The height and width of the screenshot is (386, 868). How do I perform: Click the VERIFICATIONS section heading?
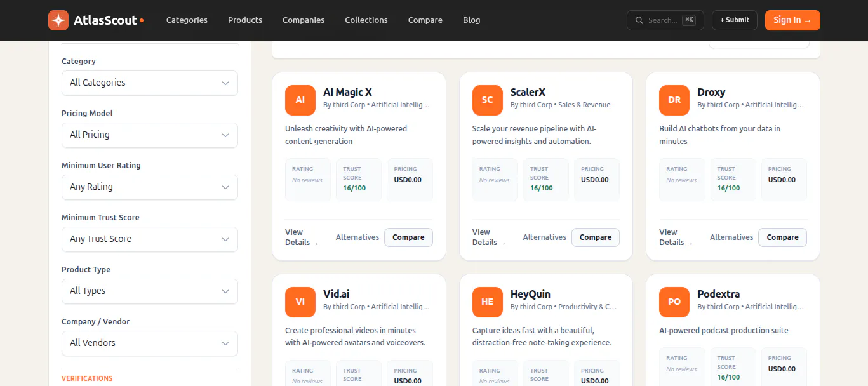coord(87,378)
